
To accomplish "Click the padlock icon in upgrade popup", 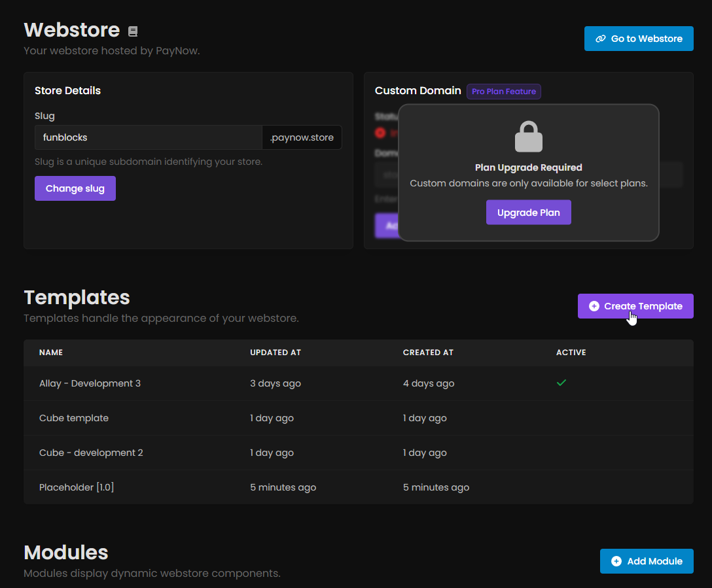I will point(528,137).
